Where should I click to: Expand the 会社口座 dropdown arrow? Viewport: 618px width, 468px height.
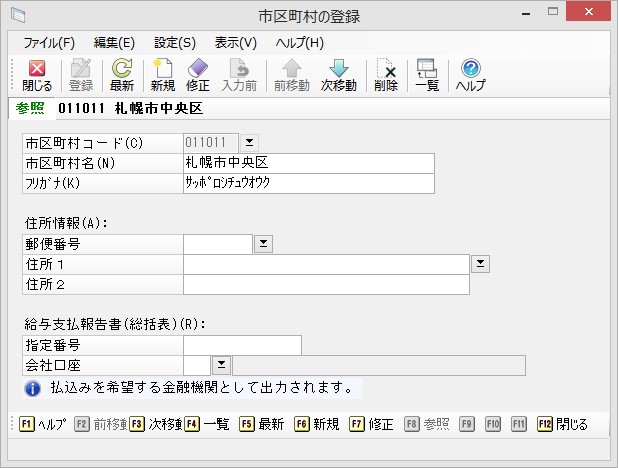[221, 364]
